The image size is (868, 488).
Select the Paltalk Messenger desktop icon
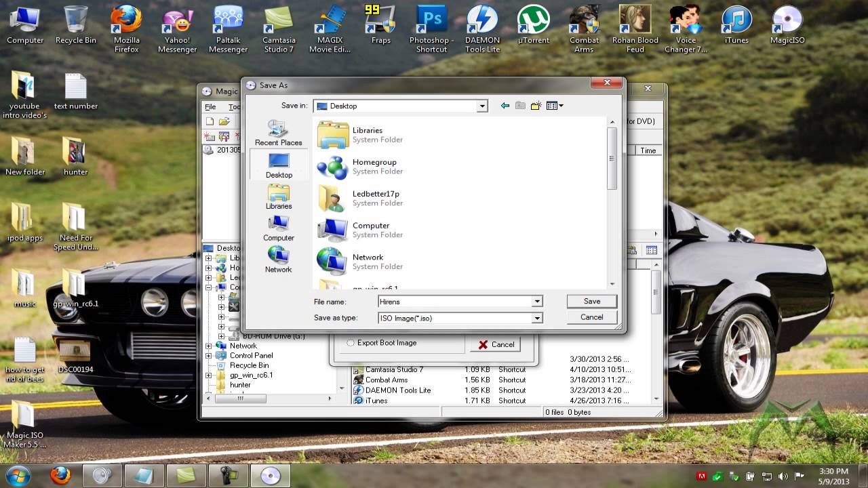click(229, 29)
